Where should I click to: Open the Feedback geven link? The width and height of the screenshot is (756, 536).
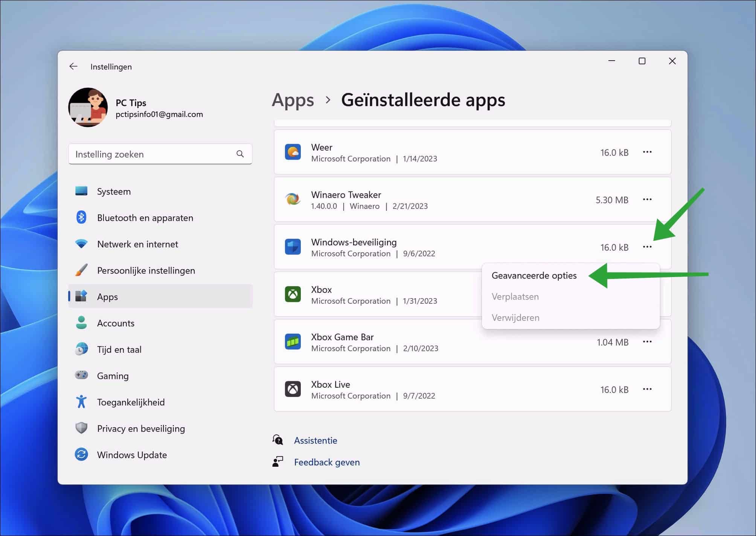(x=327, y=462)
